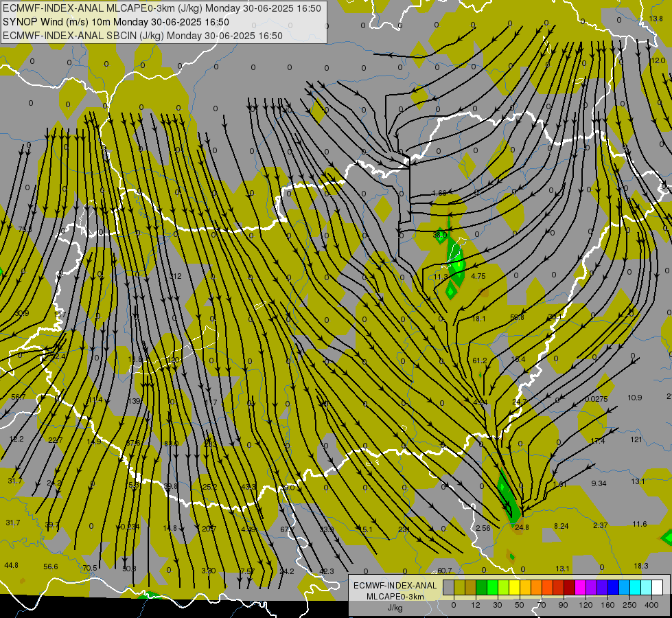
Task: Click the pure blue legend swatch
Action: click(x=613, y=587)
